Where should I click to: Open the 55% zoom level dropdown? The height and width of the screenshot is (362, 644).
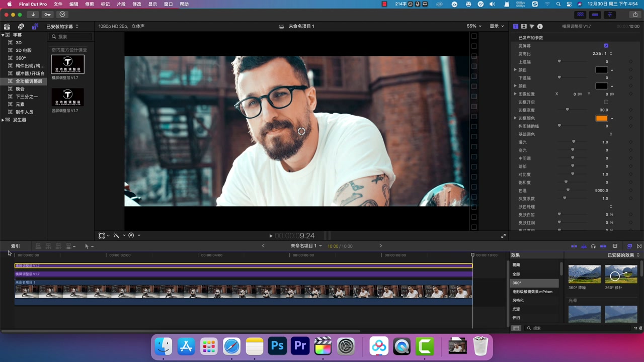tap(474, 26)
